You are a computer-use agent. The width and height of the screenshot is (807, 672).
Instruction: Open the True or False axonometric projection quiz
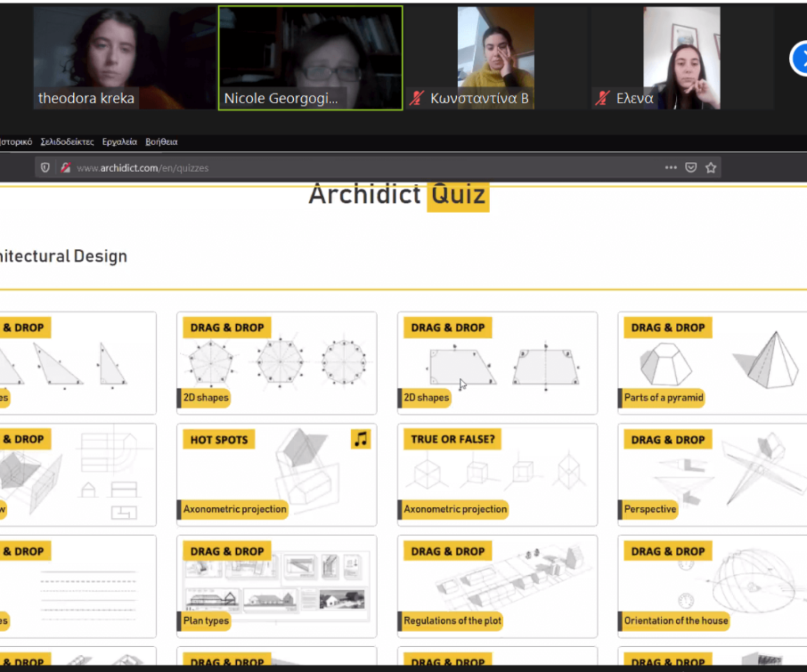(x=497, y=474)
